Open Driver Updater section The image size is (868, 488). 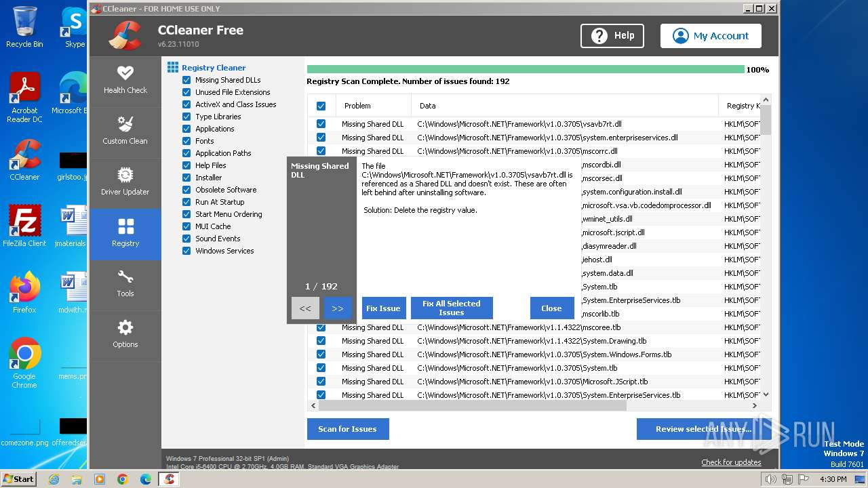coord(125,182)
